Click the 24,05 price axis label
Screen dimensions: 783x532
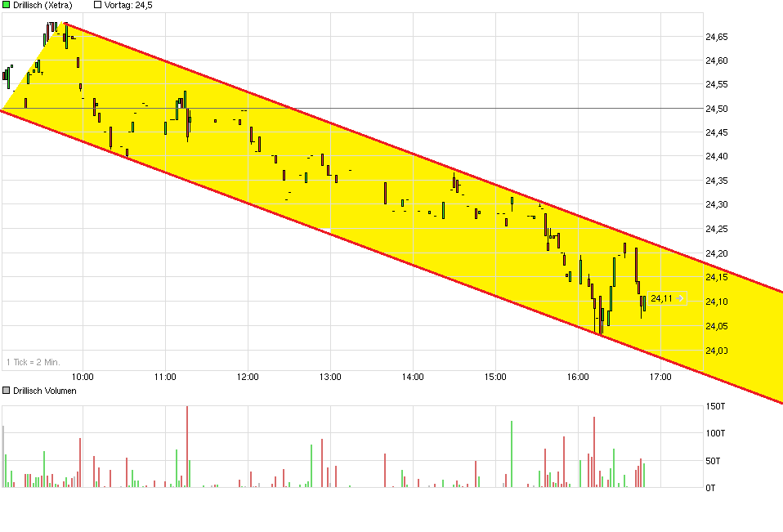click(716, 326)
